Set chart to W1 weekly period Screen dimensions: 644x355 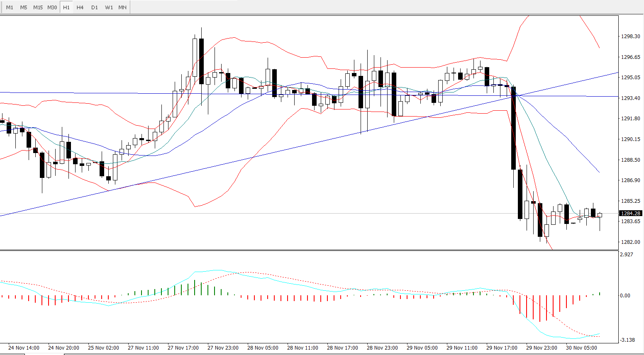click(109, 7)
